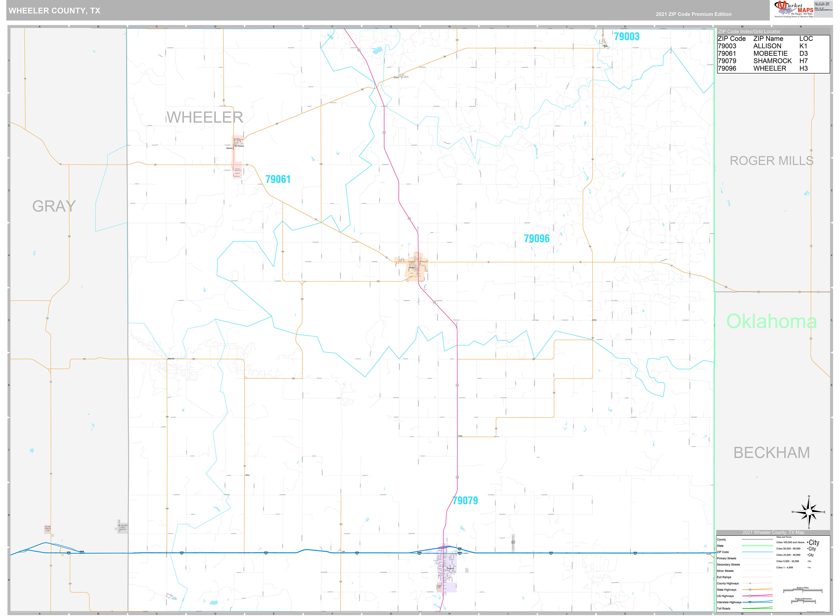Click the green Toll Roads line swatch in legend

tap(757, 609)
